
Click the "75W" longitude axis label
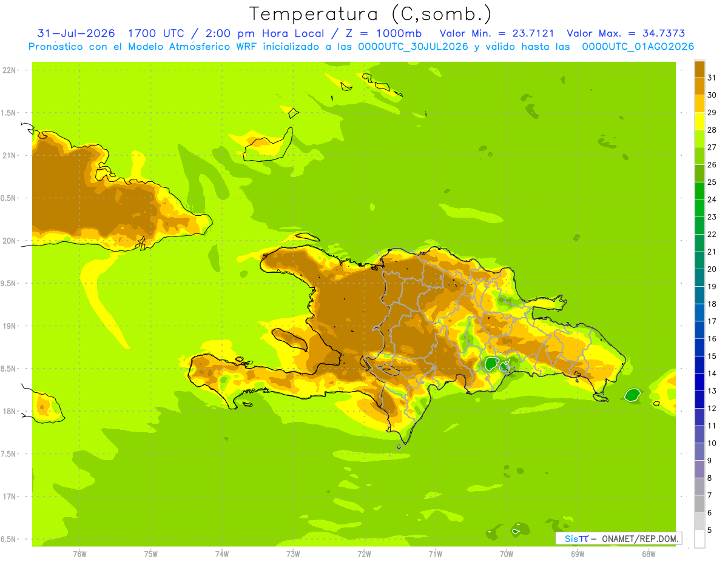[x=151, y=554]
